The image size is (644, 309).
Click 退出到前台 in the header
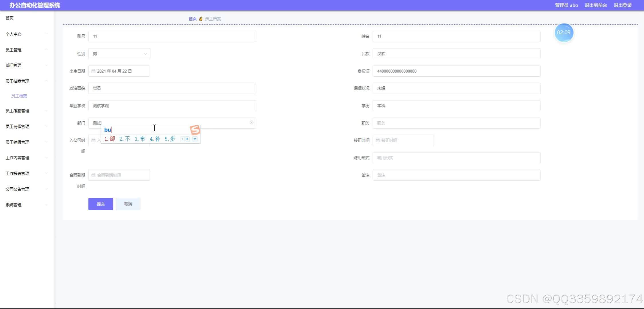point(596,5)
